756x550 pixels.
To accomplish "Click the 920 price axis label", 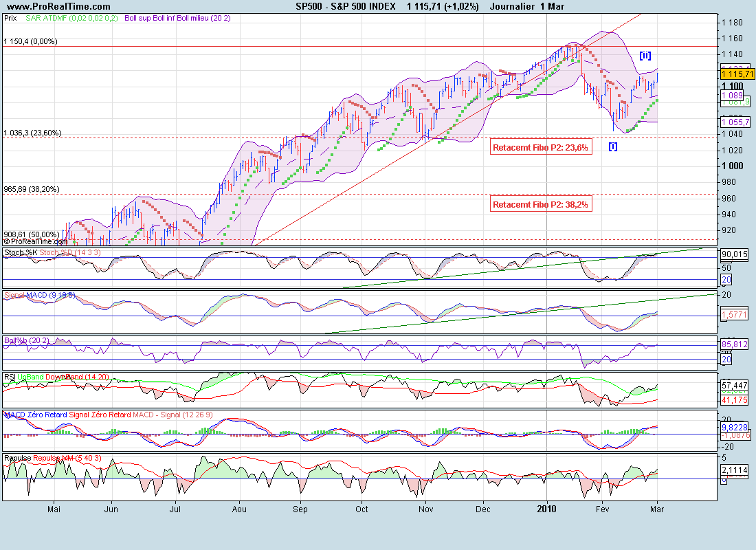I will 729,230.
